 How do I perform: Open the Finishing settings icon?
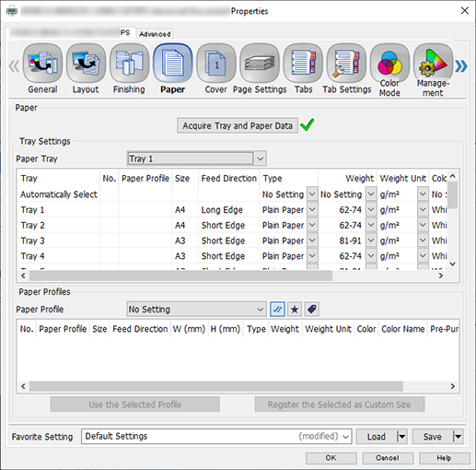coord(129,64)
